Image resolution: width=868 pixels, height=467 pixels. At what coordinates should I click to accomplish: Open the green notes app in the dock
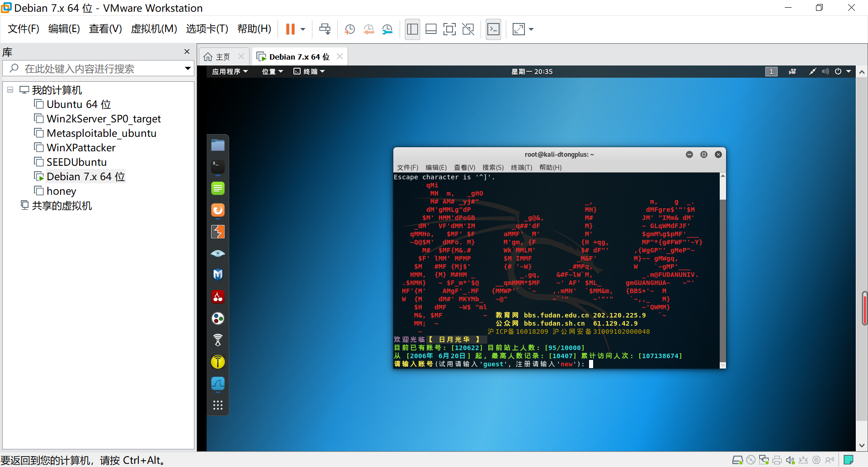click(218, 188)
